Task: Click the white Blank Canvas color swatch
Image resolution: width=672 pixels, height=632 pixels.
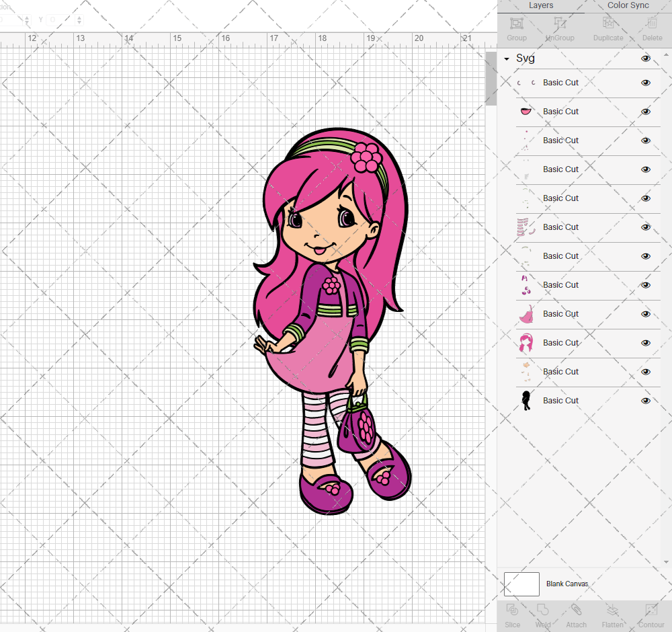Action: tap(521, 584)
